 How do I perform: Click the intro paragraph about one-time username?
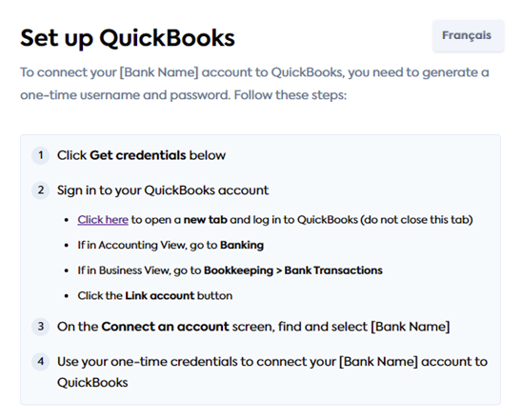point(254,84)
